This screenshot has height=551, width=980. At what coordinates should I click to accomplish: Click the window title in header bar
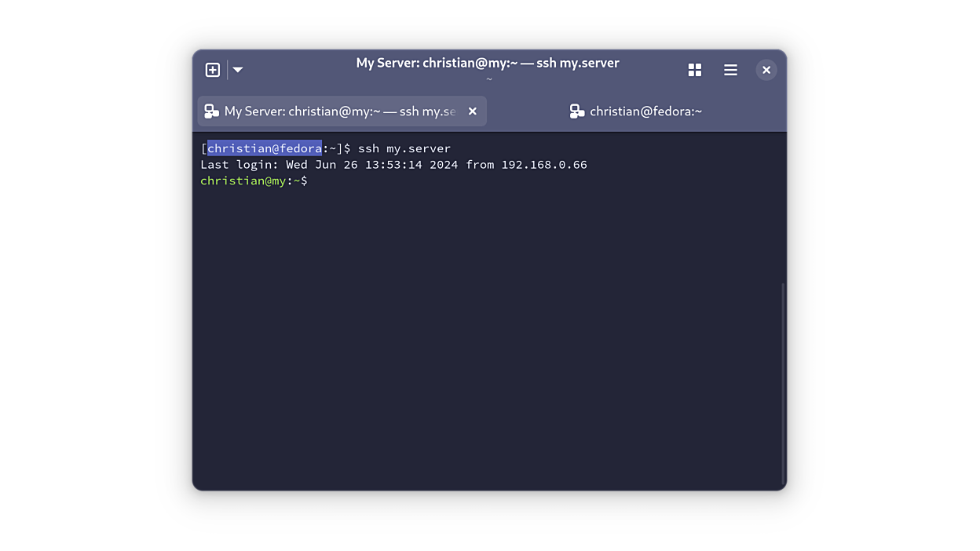[488, 63]
